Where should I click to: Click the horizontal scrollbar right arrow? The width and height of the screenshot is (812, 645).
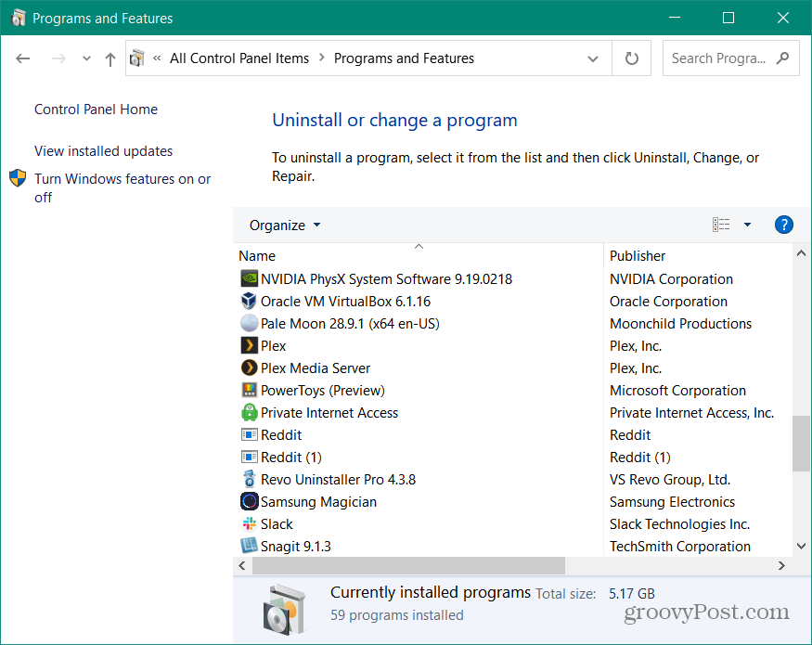781,566
